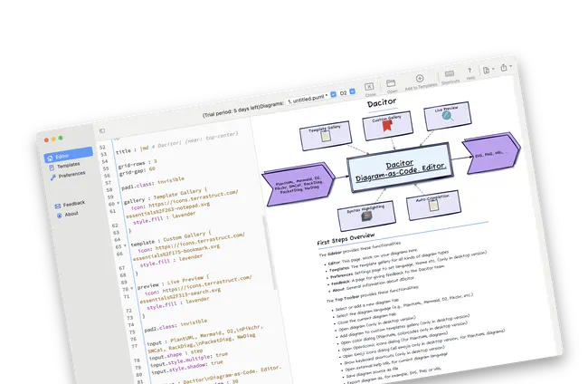Screen dimensions: 588x384
Task: Collapse the code fold at line 70
Action: tap(132, 288)
